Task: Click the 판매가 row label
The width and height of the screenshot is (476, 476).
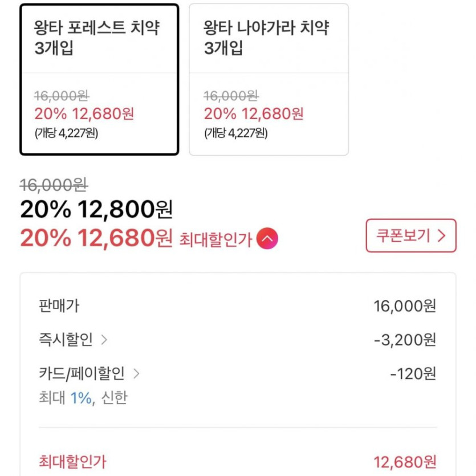Action: (59, 306)
